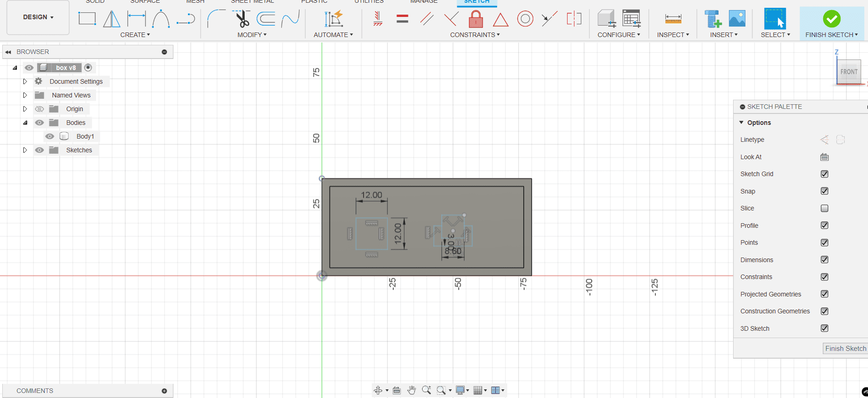Click the Insert Canvas image icon
Image resolution: width=868 pixels, height=398 pixels.
(x=737, y=19)
